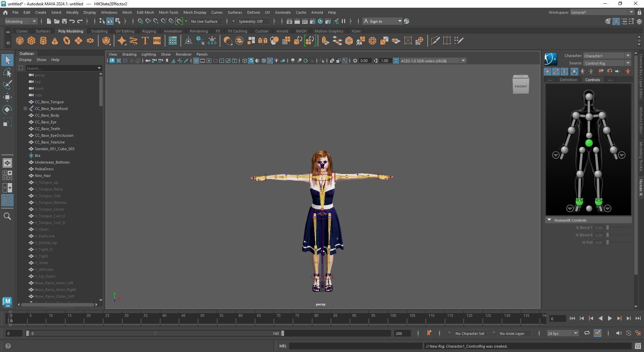Select the hips effector on the HumanIK figure
This screenshot has height=352, width=644.
click(589, 143)
